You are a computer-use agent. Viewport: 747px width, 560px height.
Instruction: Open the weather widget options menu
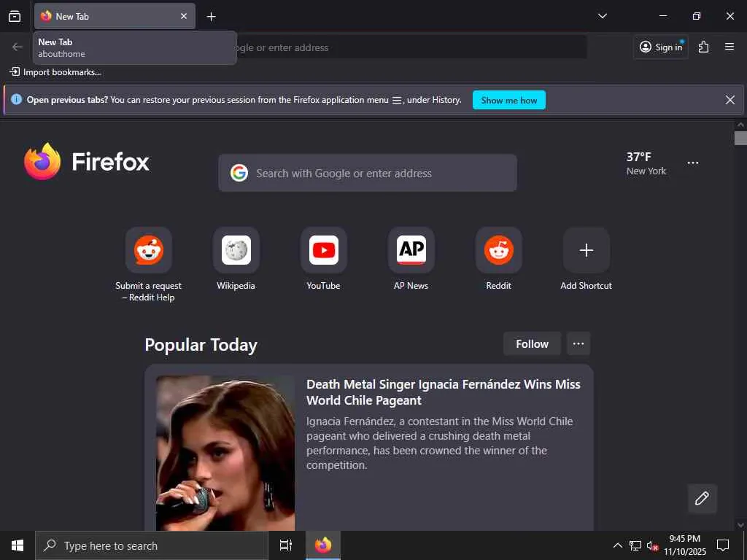693,163
